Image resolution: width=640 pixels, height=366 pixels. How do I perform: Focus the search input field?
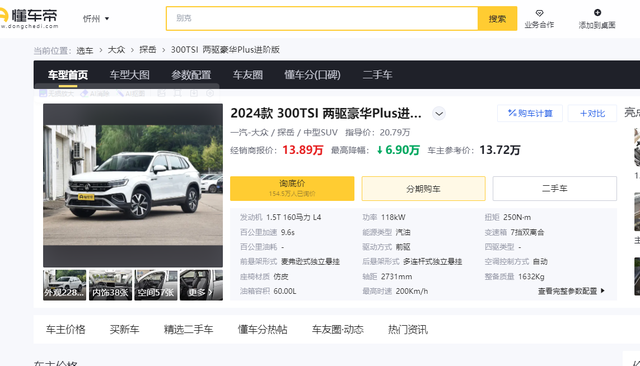tap(322, 18)
